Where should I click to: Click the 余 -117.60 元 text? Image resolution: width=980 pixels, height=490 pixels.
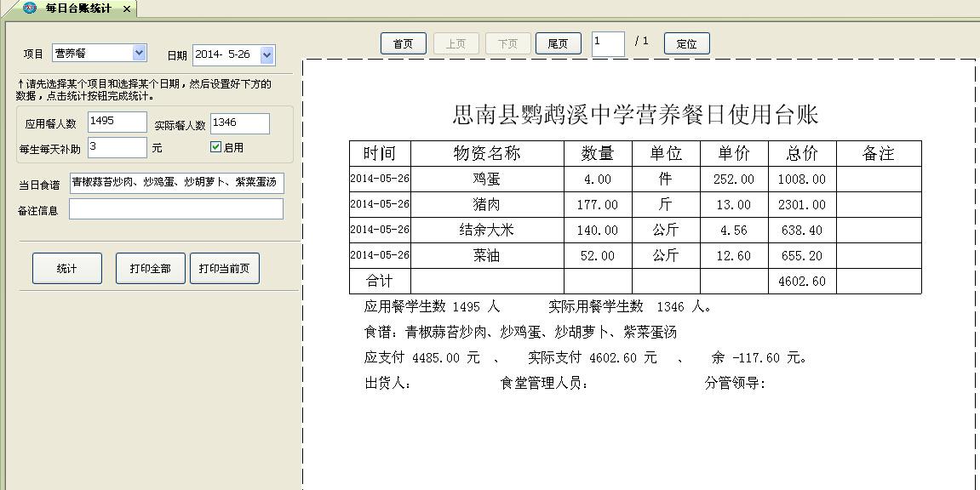(759, 357)
